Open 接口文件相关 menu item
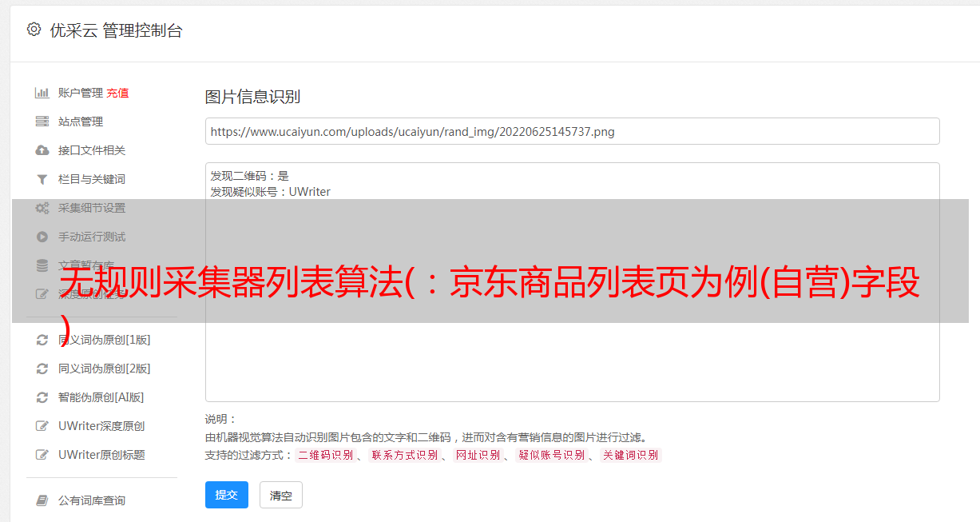The width and height of the screenshot is (980, 522). tap(92, 150)
